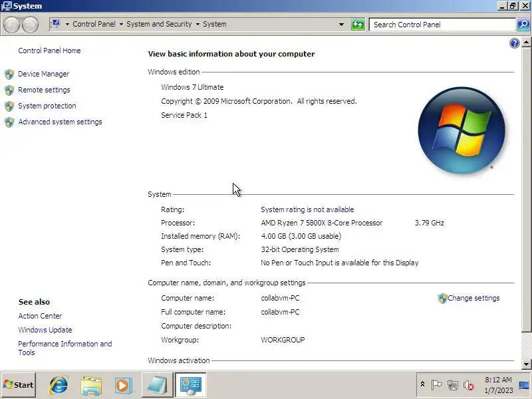Click the Control Panel taskbar button
The height and width of the screenshot is (399, 532).
tap(191, 385)
